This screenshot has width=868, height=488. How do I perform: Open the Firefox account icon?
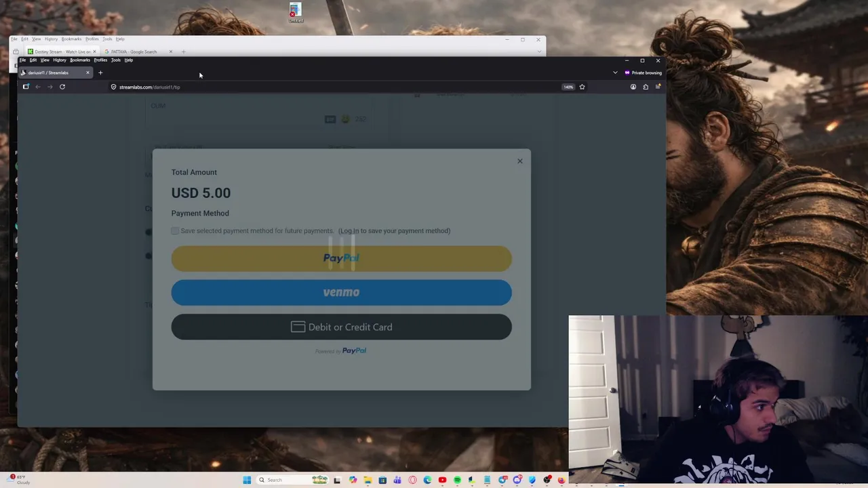pyautogui.click(x=633, y=87)
